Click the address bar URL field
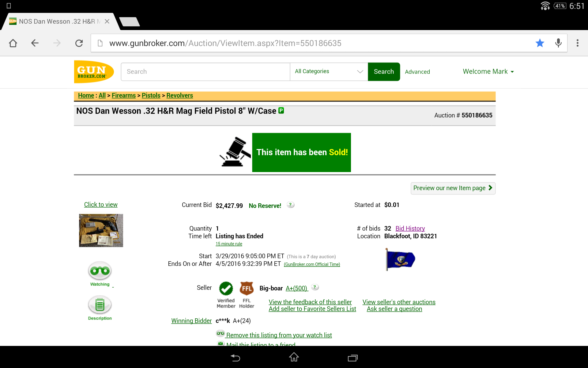The width and height of the screenshot is (588, 368). [x=315, y=43]
